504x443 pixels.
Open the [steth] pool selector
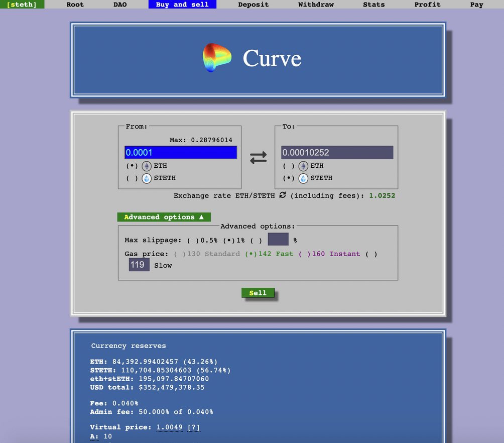coord(22,5)
